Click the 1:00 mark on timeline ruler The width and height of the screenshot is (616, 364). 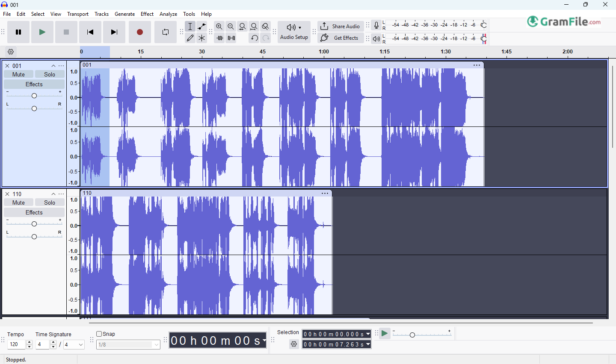(x=324, y=52)
